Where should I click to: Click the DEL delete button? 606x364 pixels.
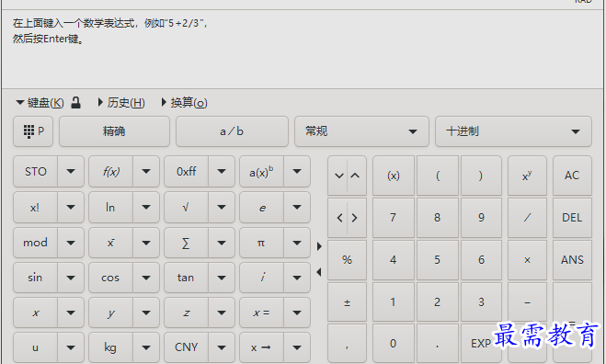572,218
